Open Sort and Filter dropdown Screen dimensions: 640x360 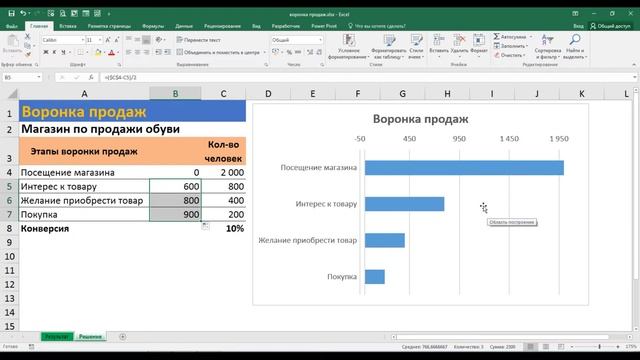point(547,47)
